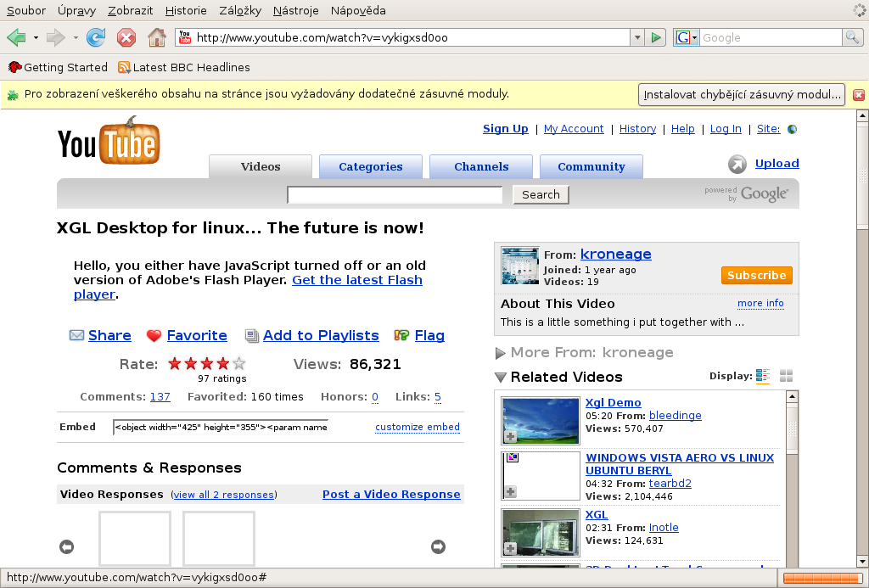Go back with the green Back arrow
This screenshot has width=869, height=588.
16,37
